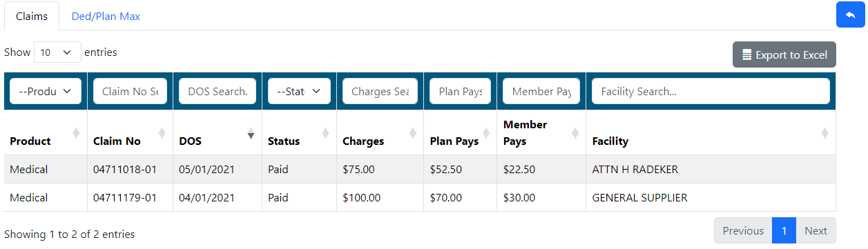This screenshot has width=868, height=249.
Task: Go to Previous page of results
Action: (x=743, y=230)
